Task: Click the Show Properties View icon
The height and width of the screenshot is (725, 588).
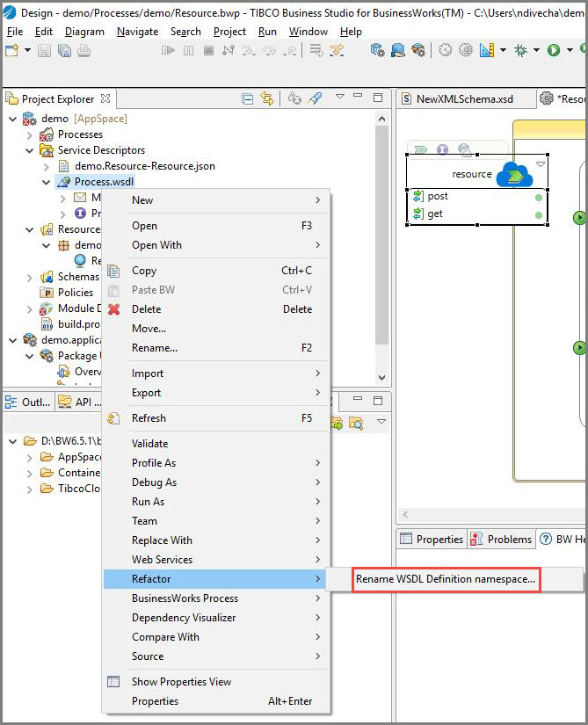Action: (x=113, y=682)
